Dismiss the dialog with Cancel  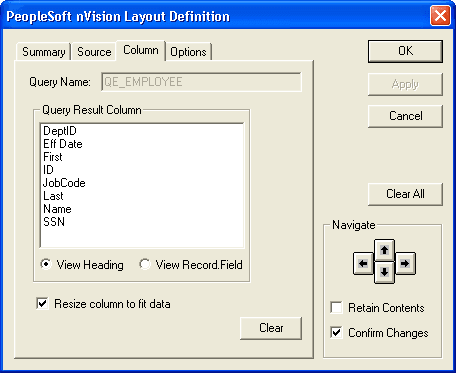405,116
